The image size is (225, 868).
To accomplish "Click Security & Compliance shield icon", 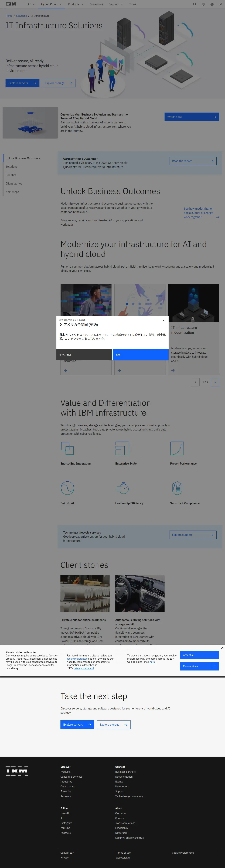I will coord(177,488).
